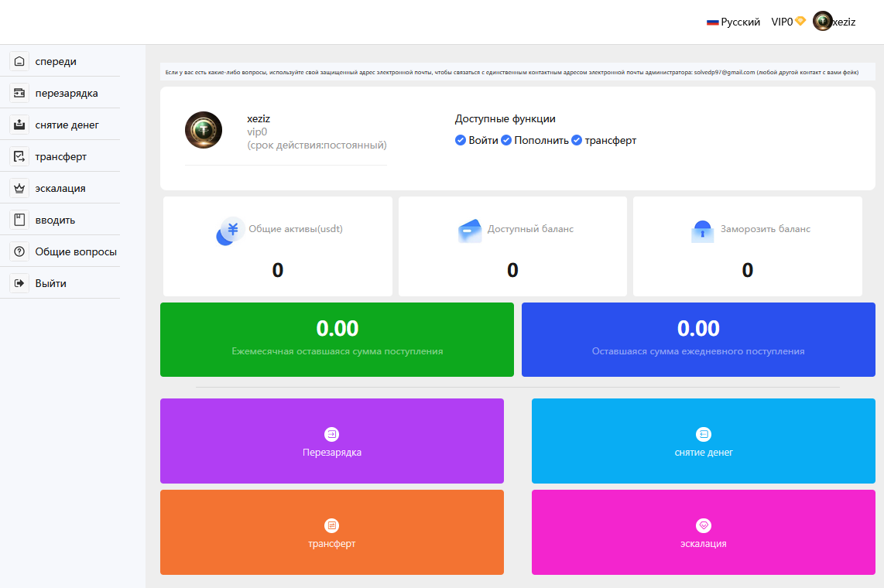Click the logout icon beside Выйти
The width and height of the screenshot is (884, 588).
(x=19, y=284)
